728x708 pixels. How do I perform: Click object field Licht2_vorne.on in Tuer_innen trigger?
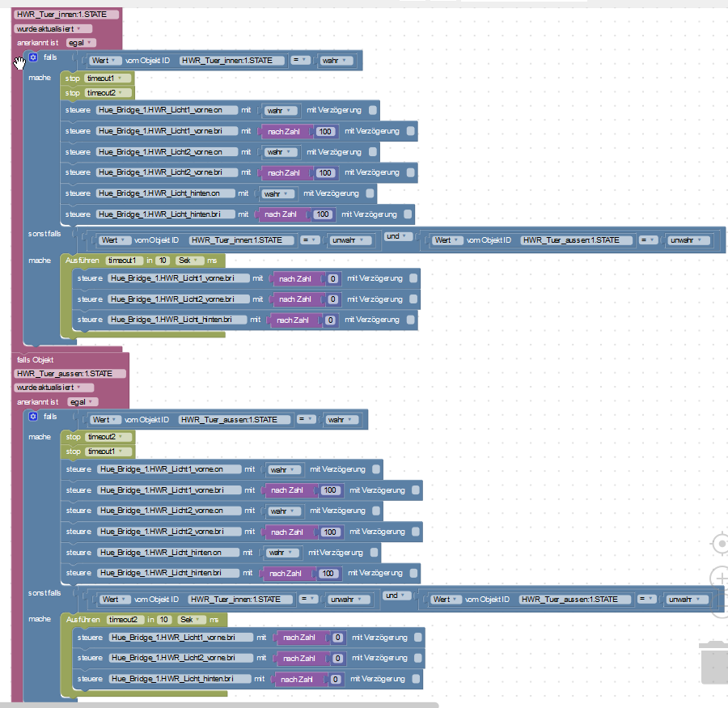(x=166, y=152)
